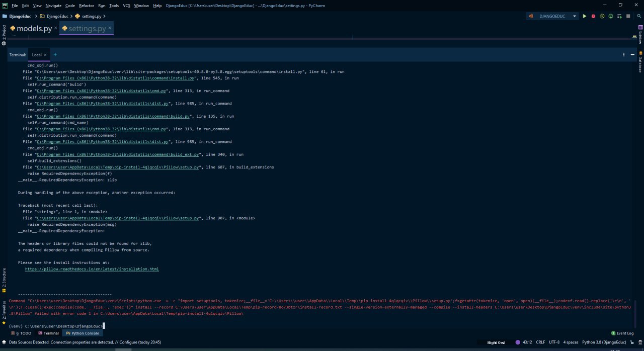This screenshot has height=351, width=644.
Task: Click the DjangoEduc root project breadcrumb
Action: (17, 16)
